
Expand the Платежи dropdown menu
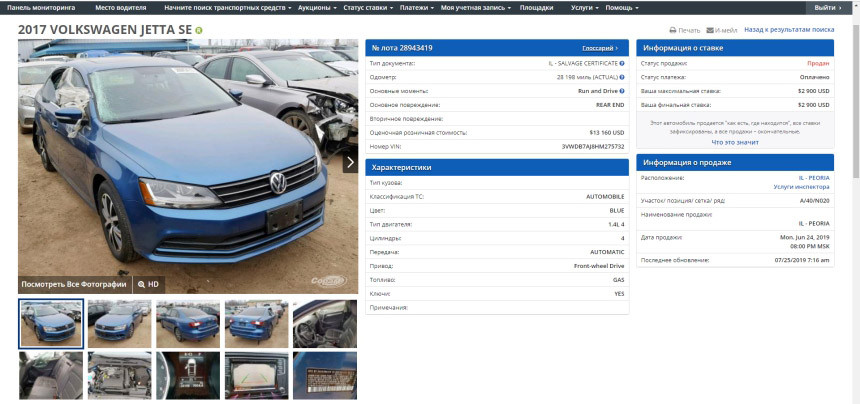(417, 8)
